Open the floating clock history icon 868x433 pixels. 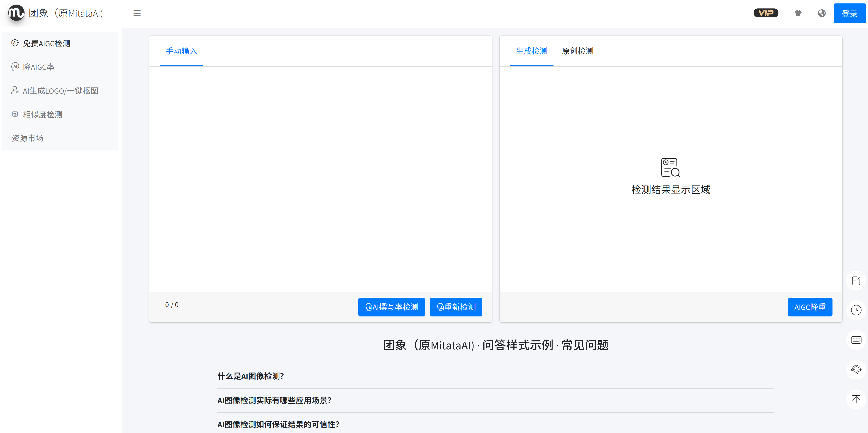(x=856, y=310)
